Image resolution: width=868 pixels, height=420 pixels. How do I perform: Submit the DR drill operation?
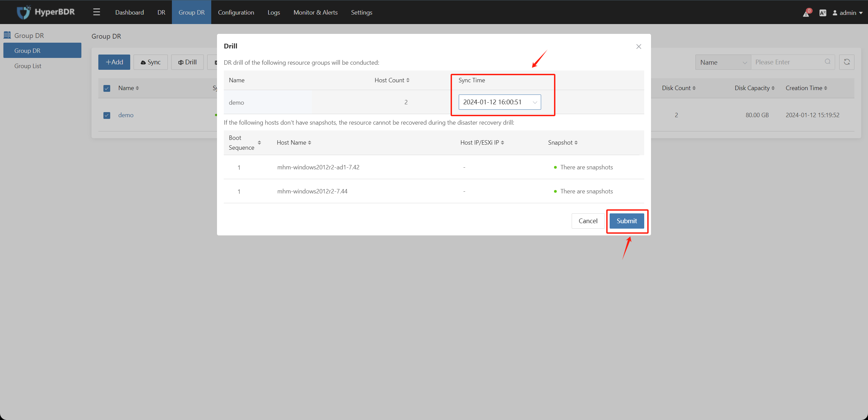[x=627, y=221]
